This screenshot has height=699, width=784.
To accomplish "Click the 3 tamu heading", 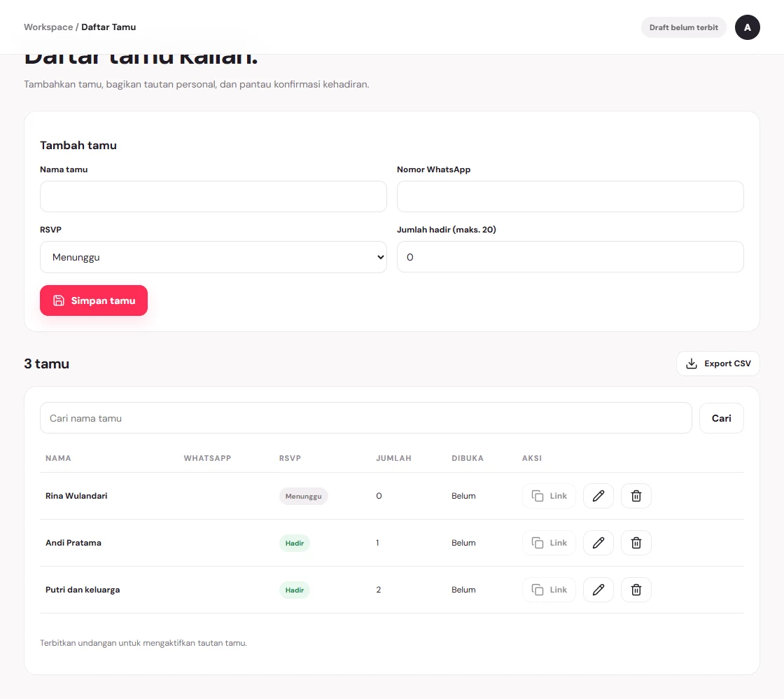I will pos(46,364).
